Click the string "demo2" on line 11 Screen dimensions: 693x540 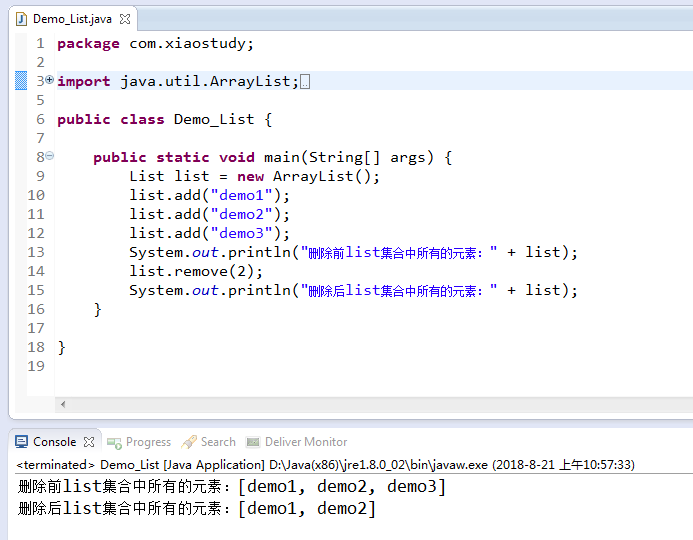tap(241, 214)
